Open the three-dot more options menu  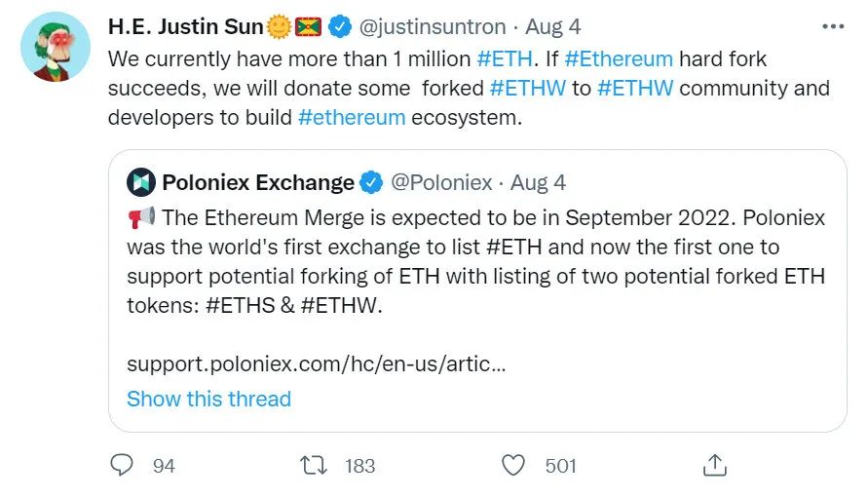pyautogui.click(x=832, y=26)
